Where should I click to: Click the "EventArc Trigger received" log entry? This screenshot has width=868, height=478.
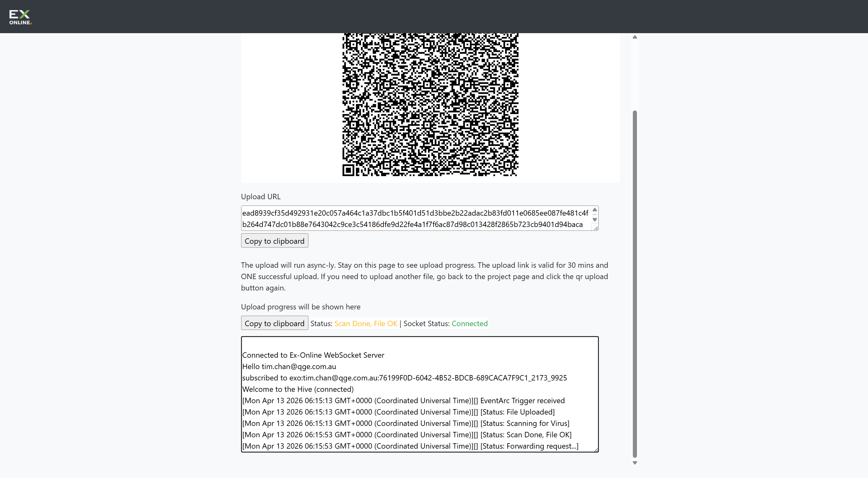tap(403, 400)
